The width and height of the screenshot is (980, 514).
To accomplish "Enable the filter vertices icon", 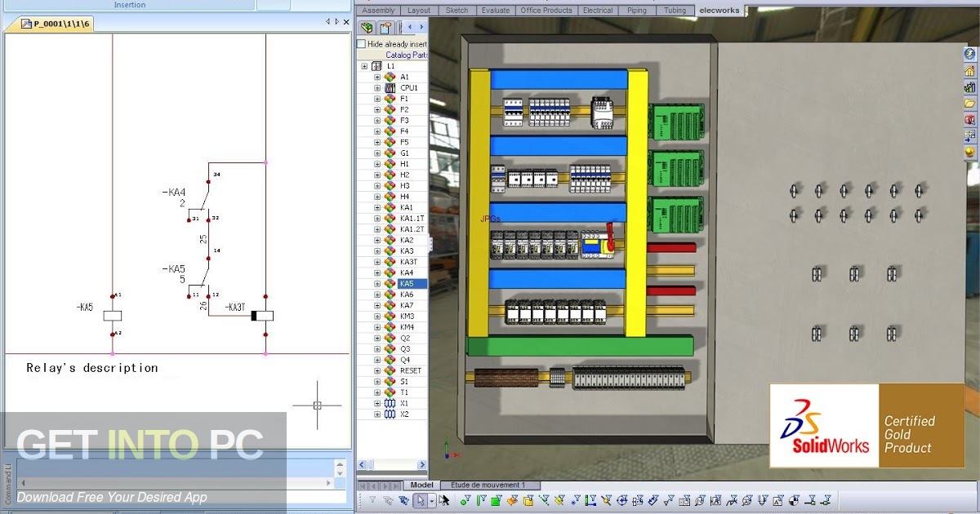I will pyautogui.click(x=465, y=501).
